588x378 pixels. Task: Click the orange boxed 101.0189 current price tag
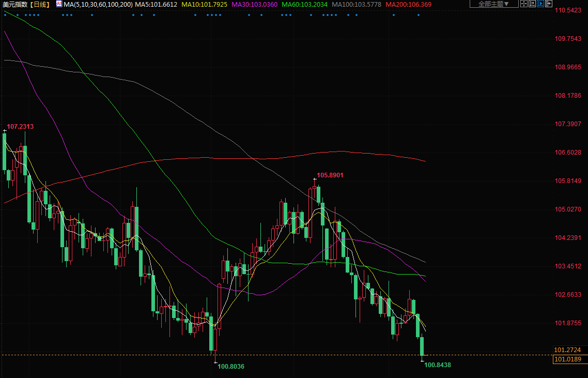(x=567, y=359)
